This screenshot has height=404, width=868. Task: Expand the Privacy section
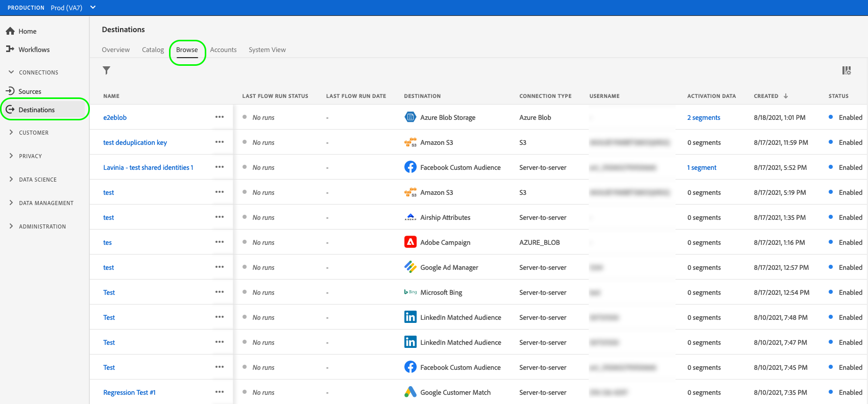coord(11,156)
